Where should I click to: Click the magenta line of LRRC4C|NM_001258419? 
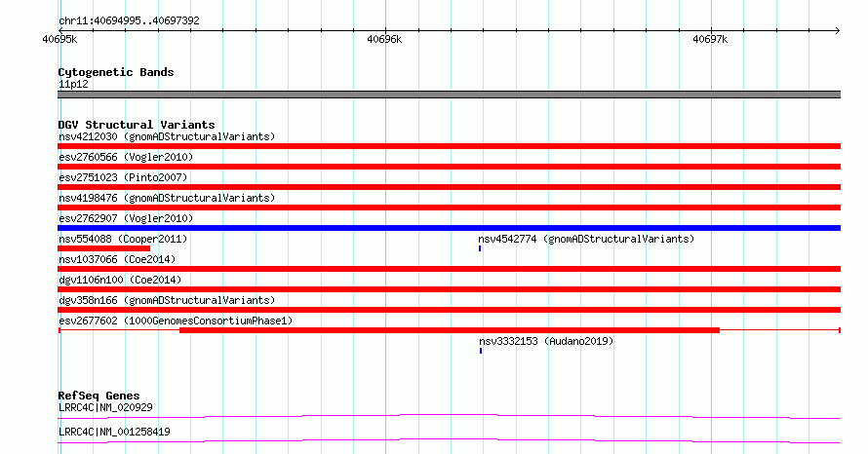pyautogui.click(x=449, y=440)
